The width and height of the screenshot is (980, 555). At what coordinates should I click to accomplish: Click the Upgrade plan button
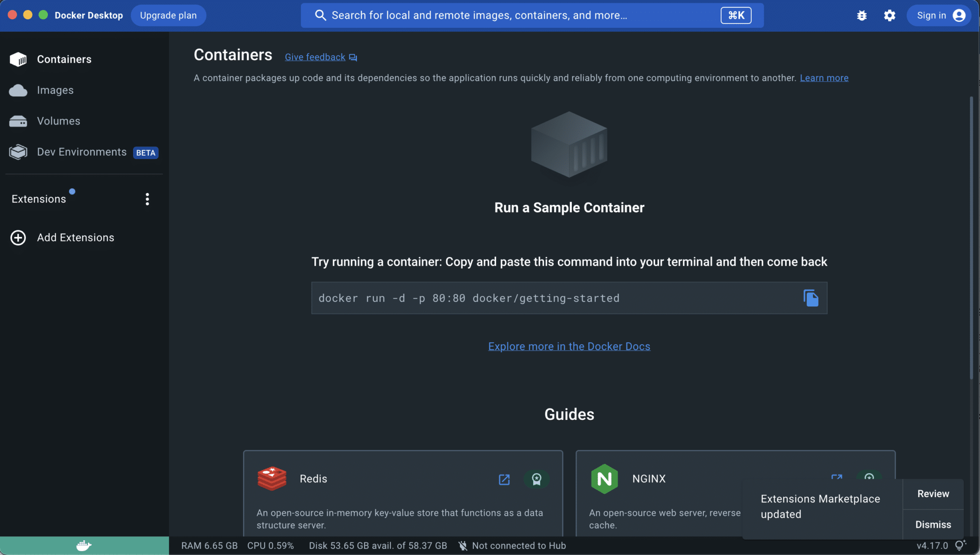tap(168, 15)
